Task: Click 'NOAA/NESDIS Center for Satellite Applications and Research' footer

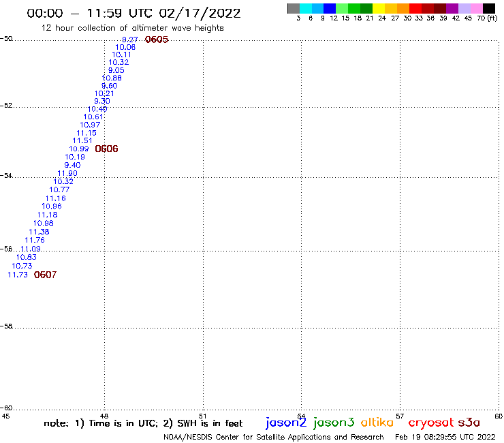Action: tap(274, 438)
